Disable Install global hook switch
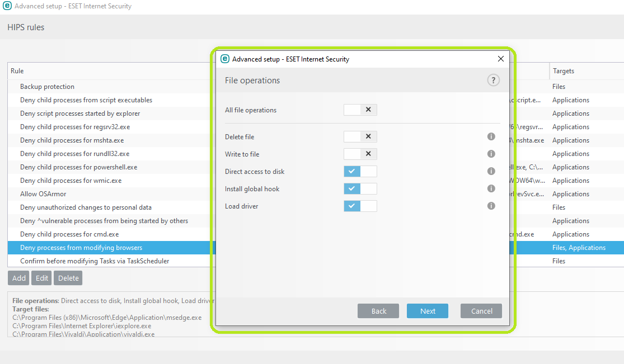Screen dimensions: 624x364 [360, 188]
